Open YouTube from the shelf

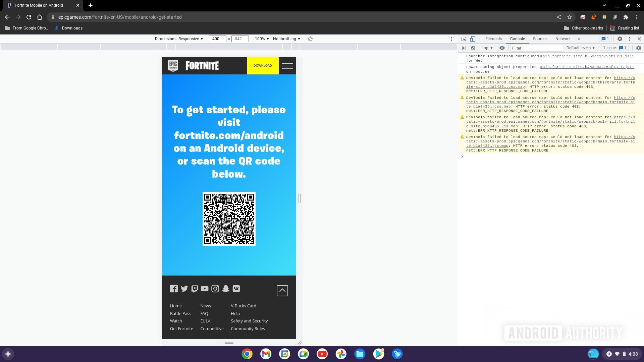pyautogui.click(x=322, y=354)
